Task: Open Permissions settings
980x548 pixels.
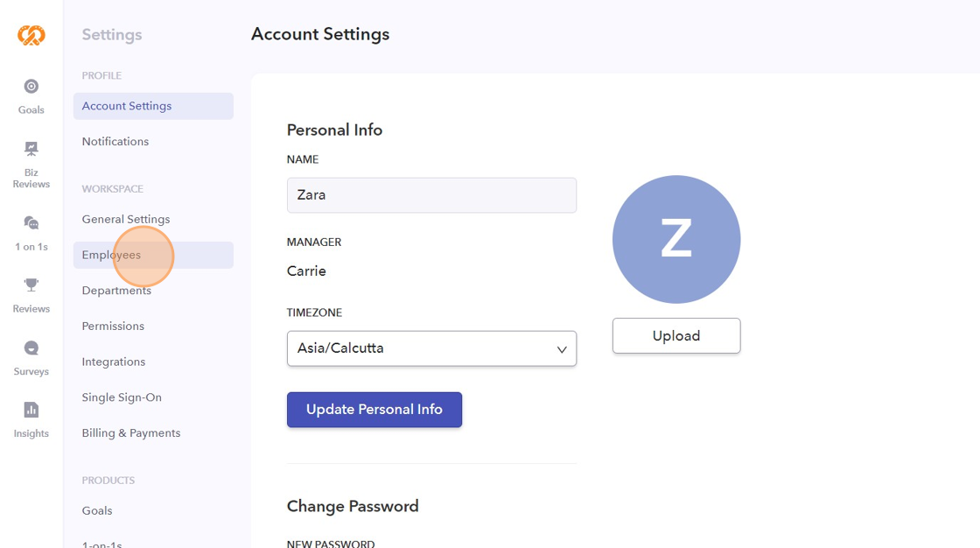Action: [113, 327]
